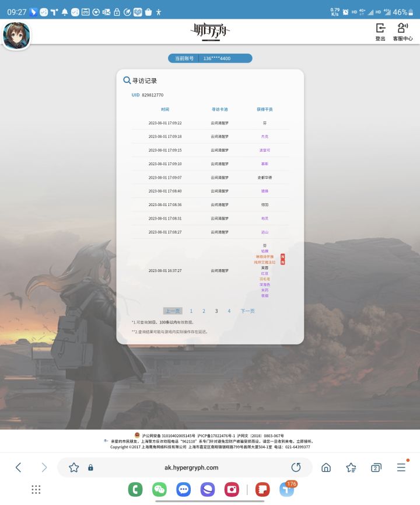Tap the 46% battery indicator

[403, 12]
